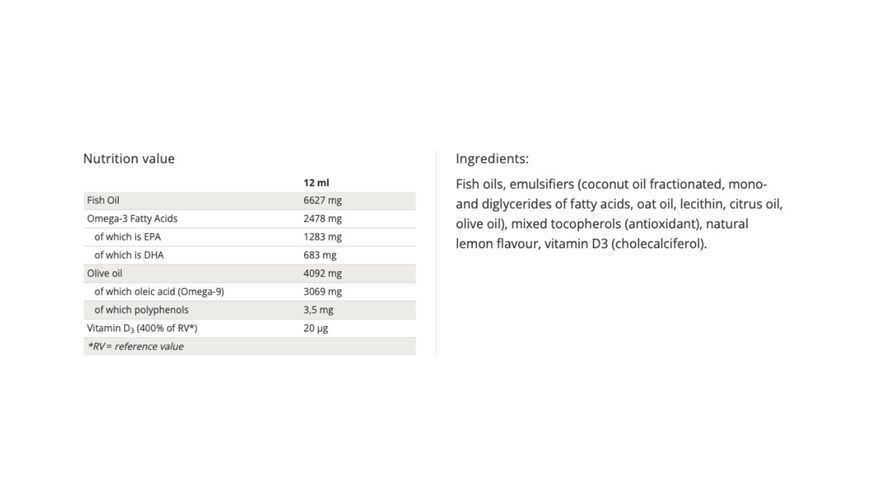Screen dimensions: 870x477
Task: Click the *RV = reference value footnote
Action: click(x=135, y=347)
